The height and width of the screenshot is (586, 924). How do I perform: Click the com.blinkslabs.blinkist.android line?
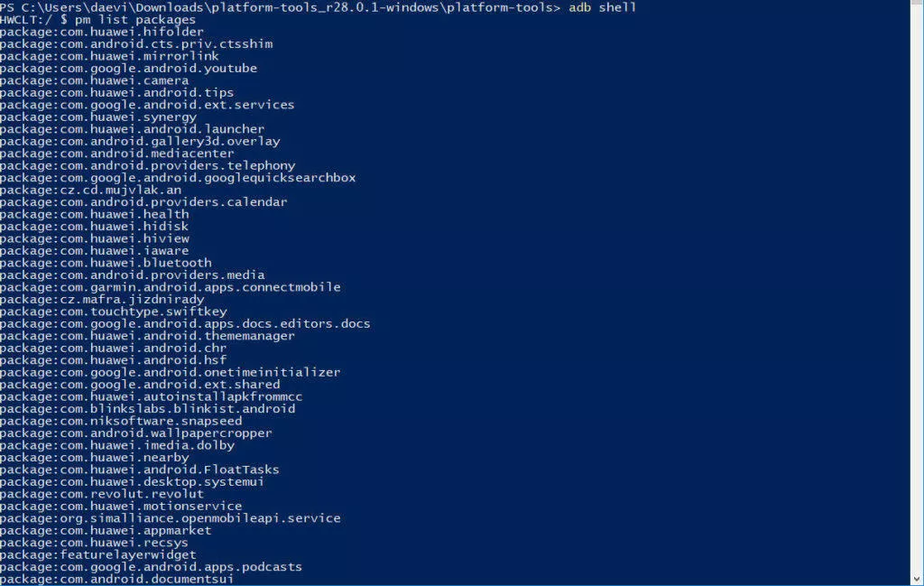coord(147,408)
